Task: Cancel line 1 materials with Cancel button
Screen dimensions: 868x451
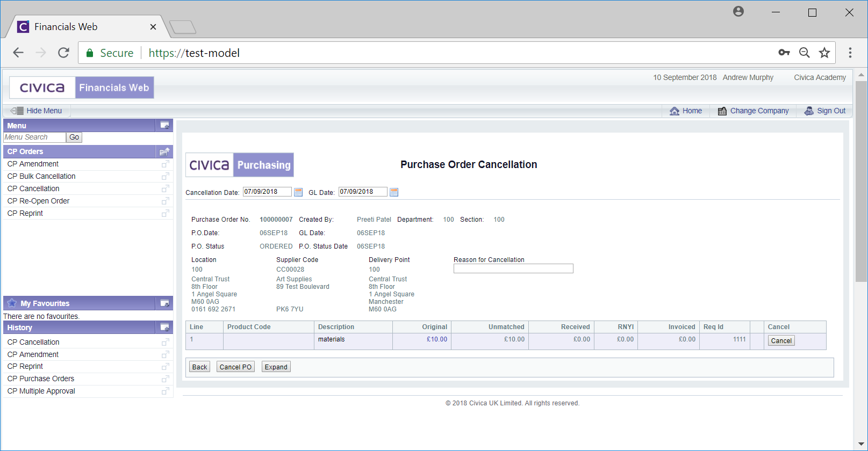Action: (781, 340)
